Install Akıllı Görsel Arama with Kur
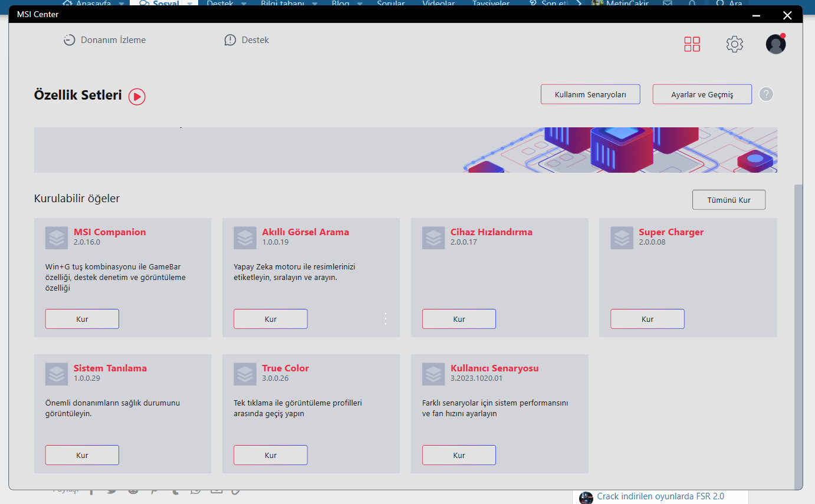The image size is (815, 504). tap(271, 319)
